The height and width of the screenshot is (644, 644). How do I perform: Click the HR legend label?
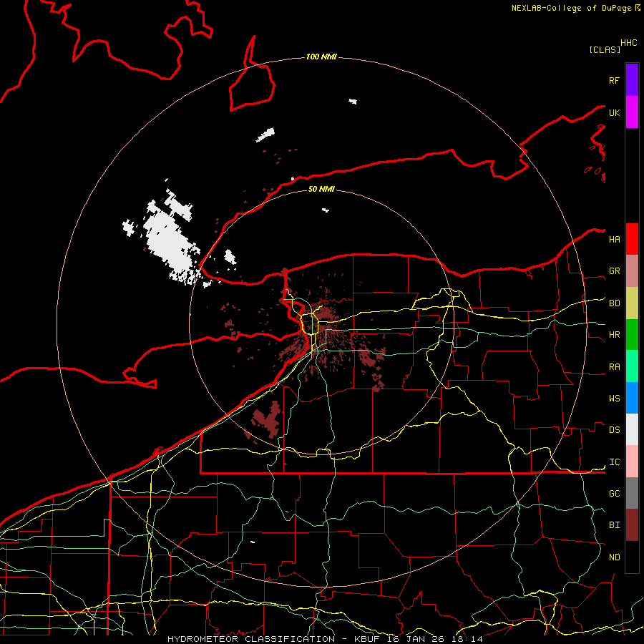(x=614, y=335)
